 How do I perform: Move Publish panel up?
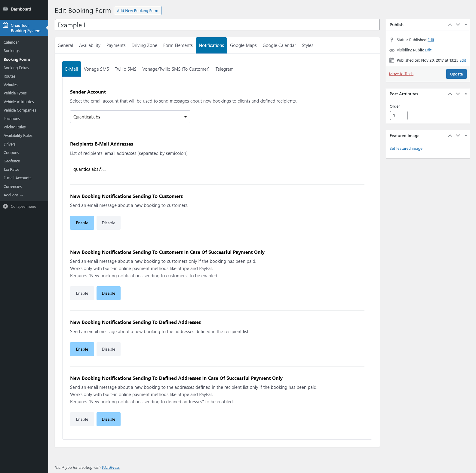click(450, 25)
